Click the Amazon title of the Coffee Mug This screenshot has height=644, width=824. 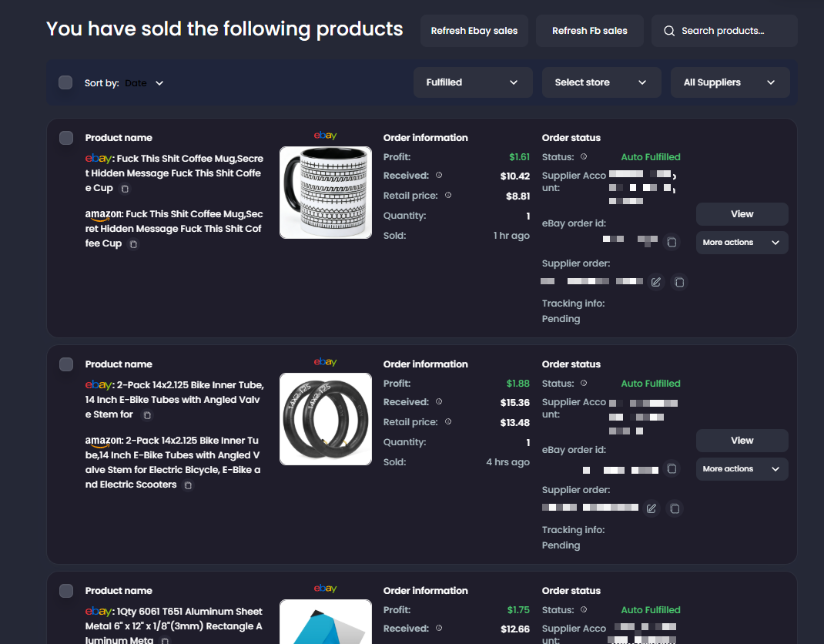(174, 229)
